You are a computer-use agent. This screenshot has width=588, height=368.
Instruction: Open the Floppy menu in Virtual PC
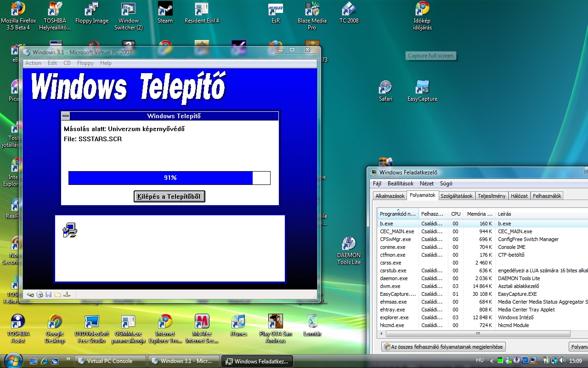[x=85, y=63]
